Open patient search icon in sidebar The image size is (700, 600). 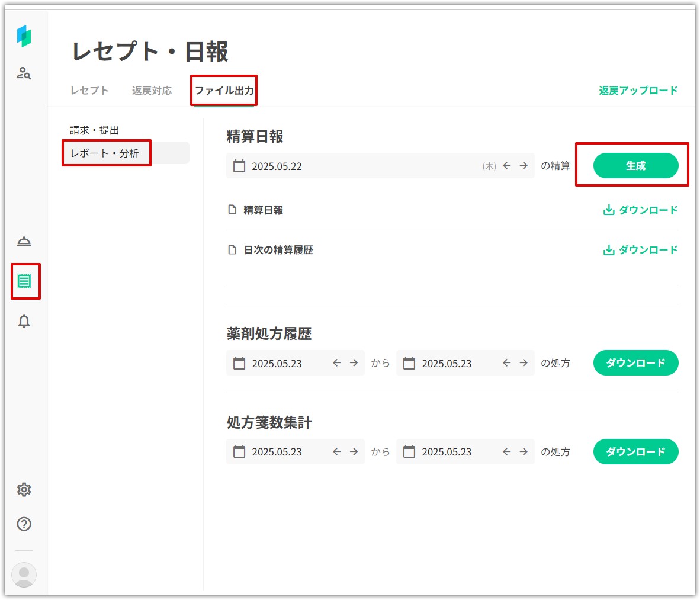pos(24,73)
